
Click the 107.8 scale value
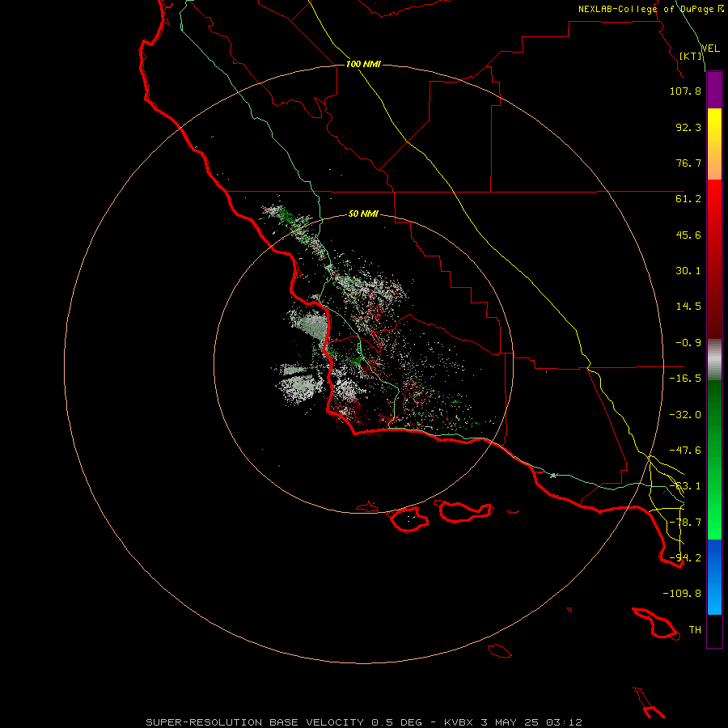tap(685, 91)
